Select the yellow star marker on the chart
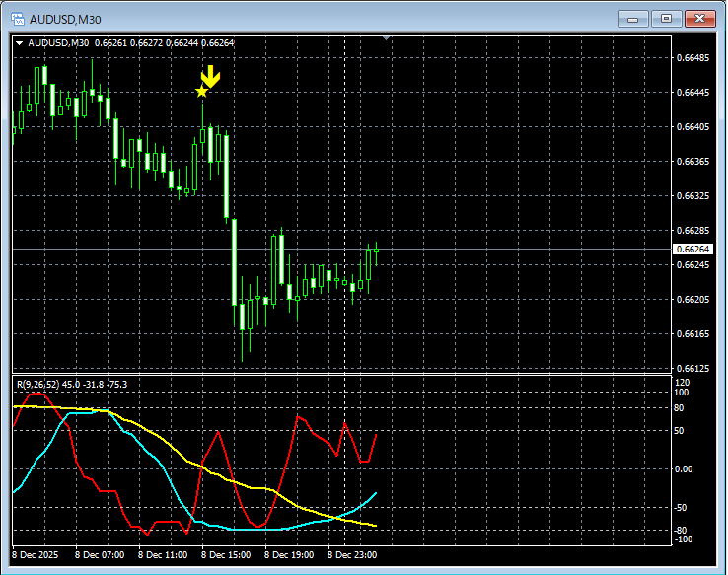 [202, 92]
